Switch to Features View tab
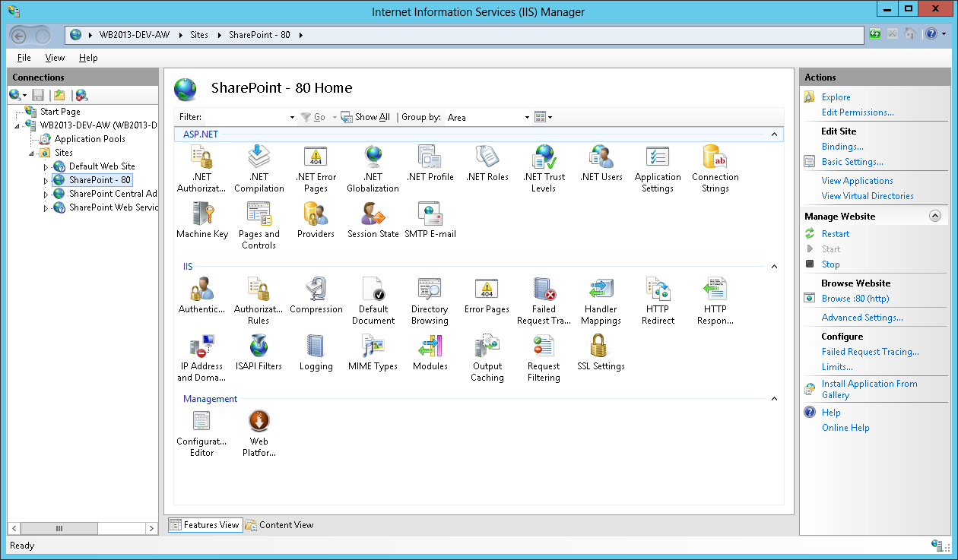 click(x=205, y=525)
